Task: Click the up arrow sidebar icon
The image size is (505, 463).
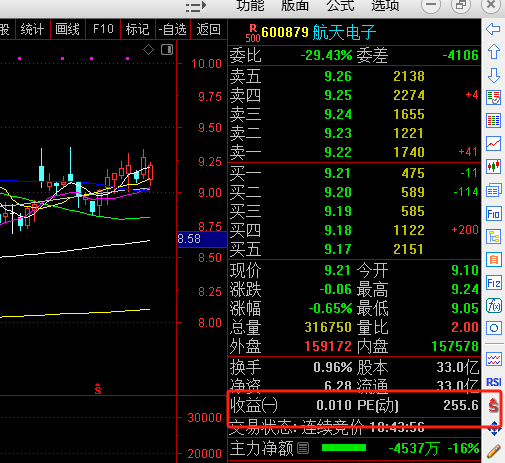Action: click(493, 52)
